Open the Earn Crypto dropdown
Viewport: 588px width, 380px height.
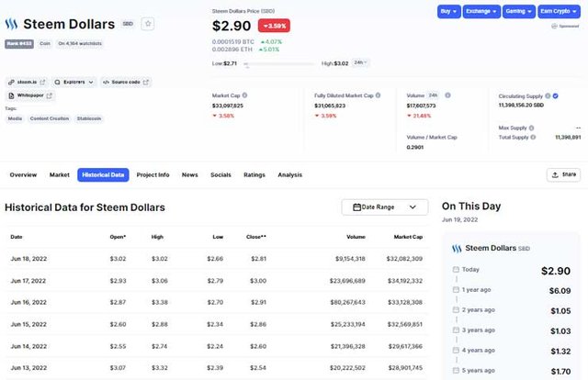pyautogui.click(x=559, y=11)
